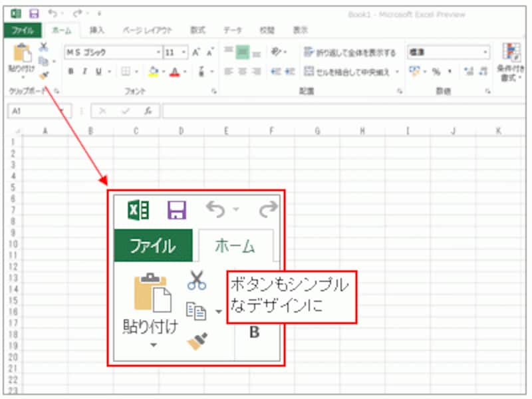Click the formula bar Enter checkmark icon
This screenshot has height=399, width=532.
point(126,111)
